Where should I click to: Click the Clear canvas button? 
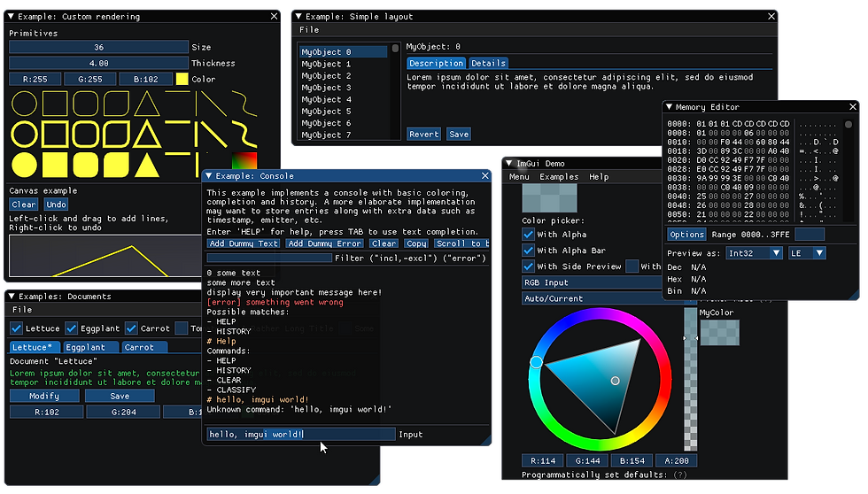pos(24,205)
